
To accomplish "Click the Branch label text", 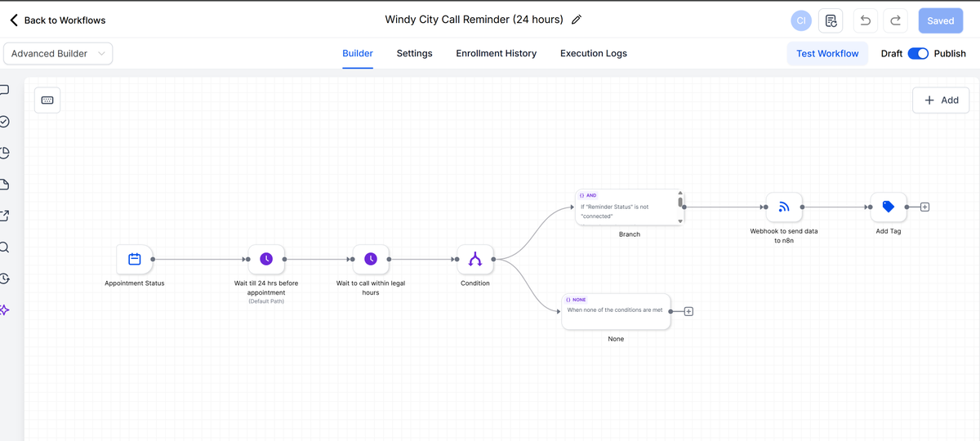I will 630,234.
